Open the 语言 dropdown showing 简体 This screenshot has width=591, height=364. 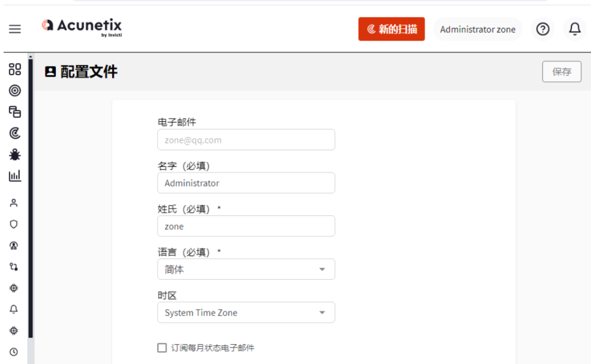(246, 269)
